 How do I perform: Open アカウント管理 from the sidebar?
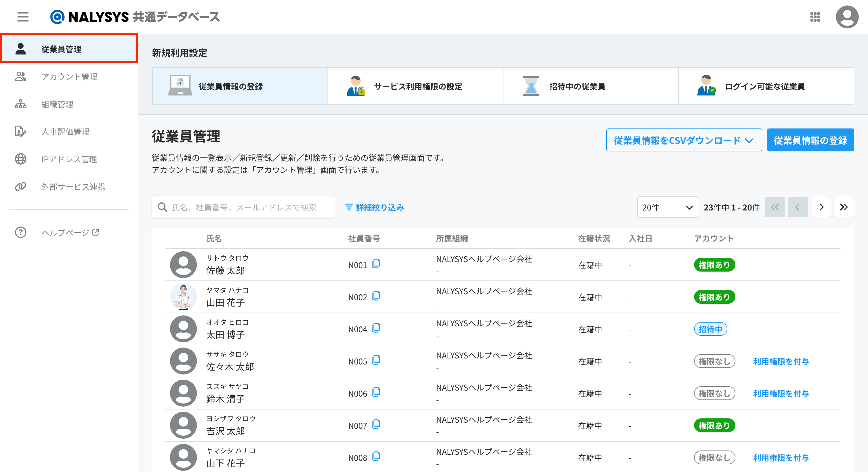pos(69,77)
